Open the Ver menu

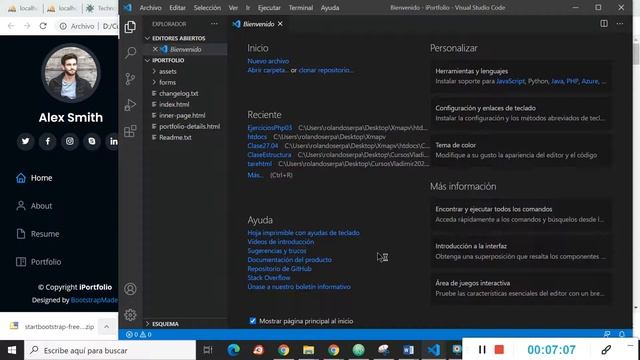233,7
